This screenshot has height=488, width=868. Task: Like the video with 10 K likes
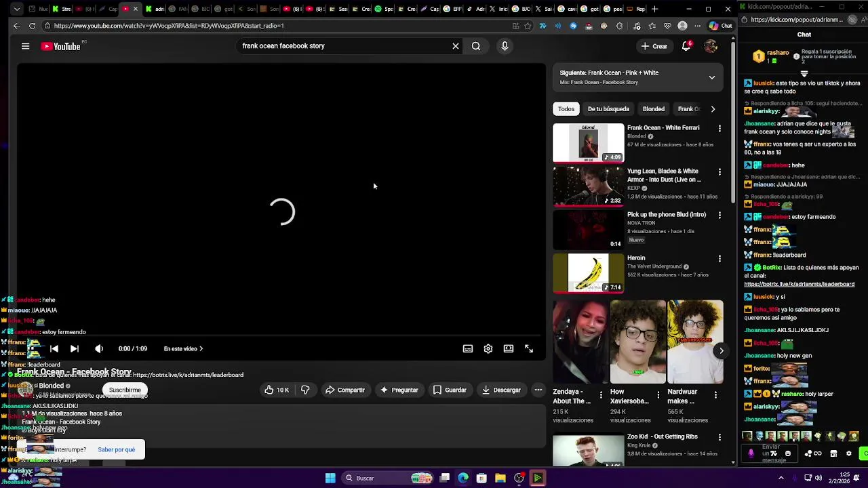click(x=277, y=390)
